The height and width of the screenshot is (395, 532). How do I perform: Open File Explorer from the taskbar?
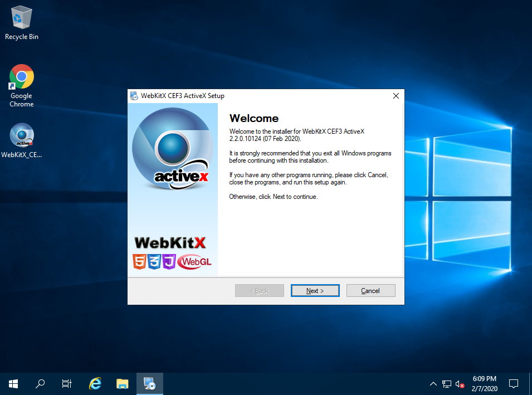[123, 384]
